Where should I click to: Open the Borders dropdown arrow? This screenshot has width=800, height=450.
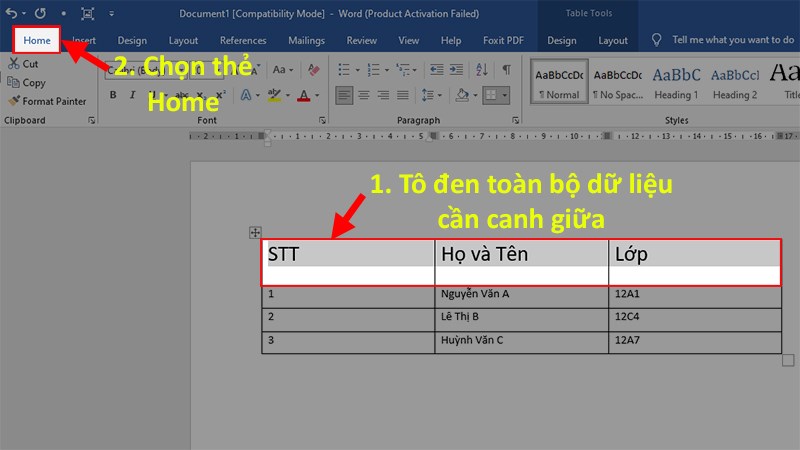(506, 95)
